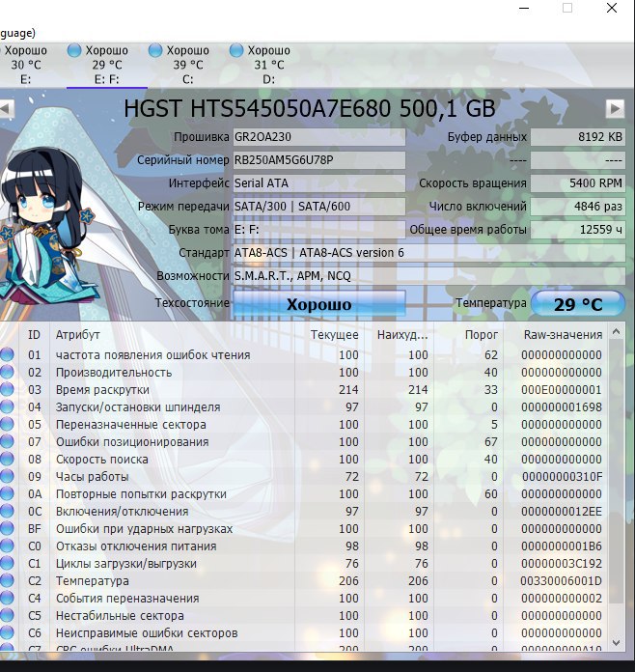Click status orb for Ошибки позиционирования row
The image size is (635, 672).
pyautogui.click(x=7, y=441)
